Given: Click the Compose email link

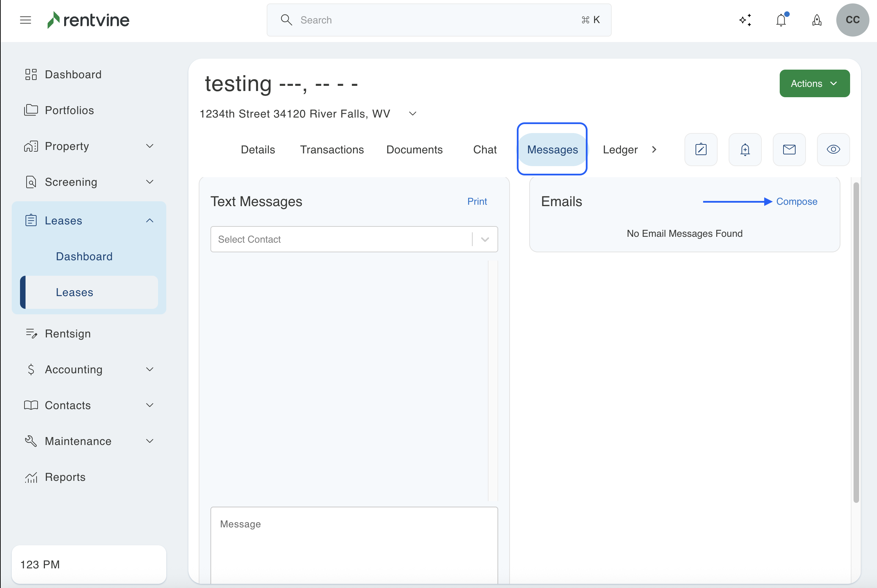Looking at the screenshot, I should [x=796, y=202].
